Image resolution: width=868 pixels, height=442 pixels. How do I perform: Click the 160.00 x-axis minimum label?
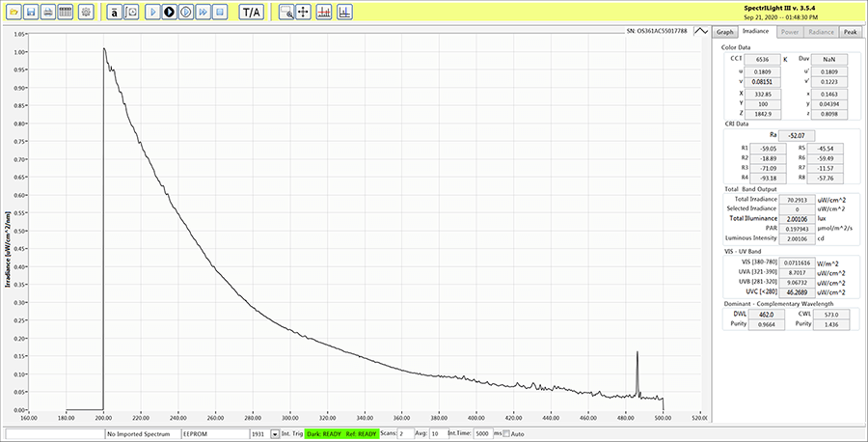point(29,419)
